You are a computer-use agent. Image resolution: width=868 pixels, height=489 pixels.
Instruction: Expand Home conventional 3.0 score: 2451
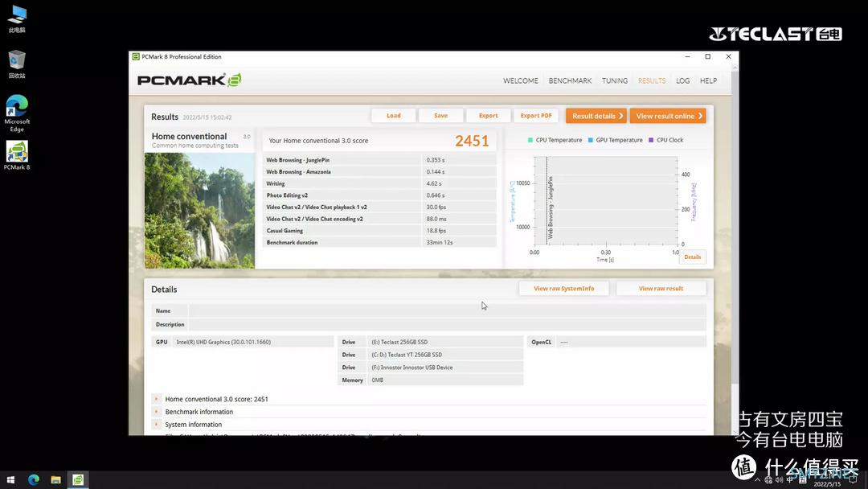(x=156, y=399)
